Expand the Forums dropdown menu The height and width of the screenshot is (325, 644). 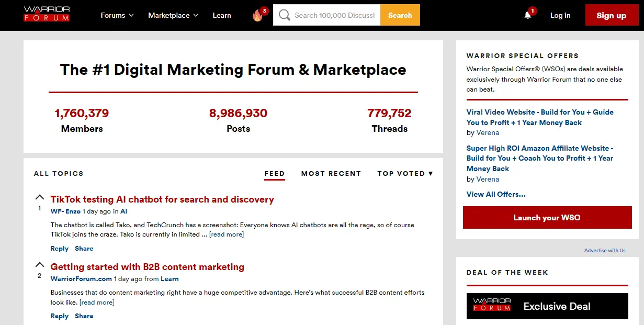117,15
